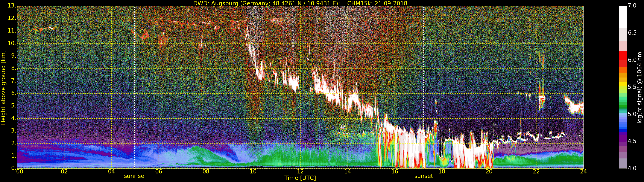This screenshot has height=182, width=644.
Task: Click the height-axis tick label "13."
Action: 12,6
